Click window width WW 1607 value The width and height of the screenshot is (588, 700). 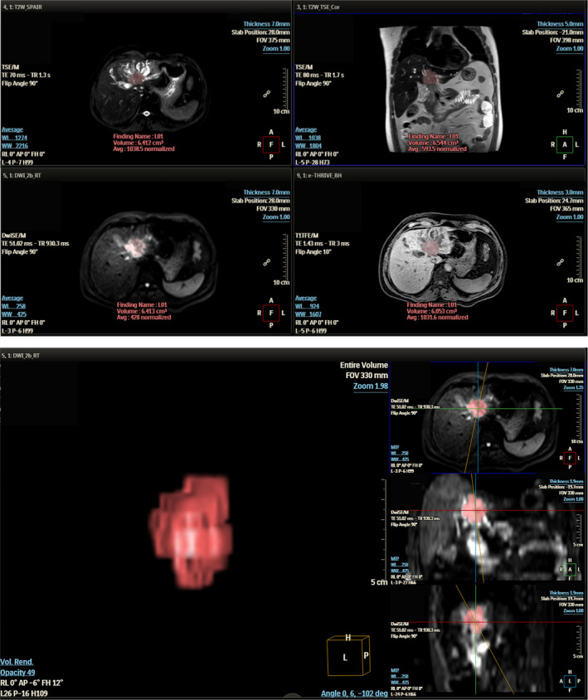tap(308, 314)
